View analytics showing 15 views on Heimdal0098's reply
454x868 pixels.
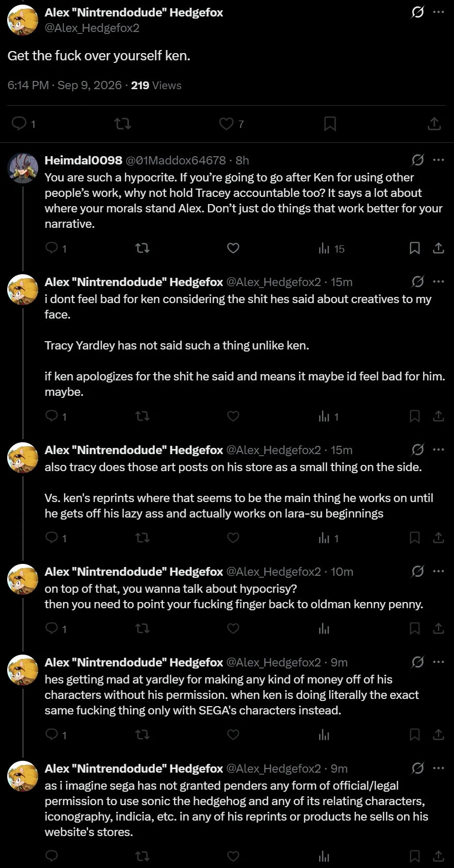(x=331, y=248)
